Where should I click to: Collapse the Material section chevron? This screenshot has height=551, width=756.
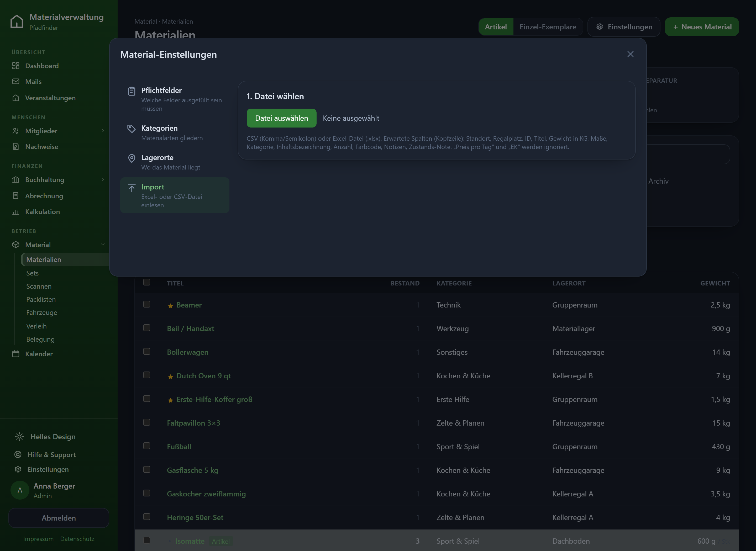(103, 245)
